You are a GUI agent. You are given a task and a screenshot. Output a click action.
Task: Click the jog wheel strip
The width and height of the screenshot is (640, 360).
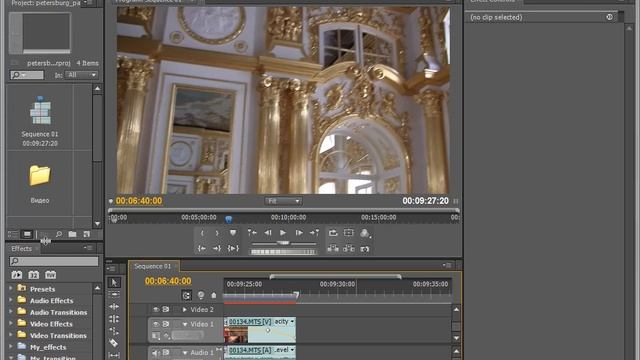click(283, 252)
